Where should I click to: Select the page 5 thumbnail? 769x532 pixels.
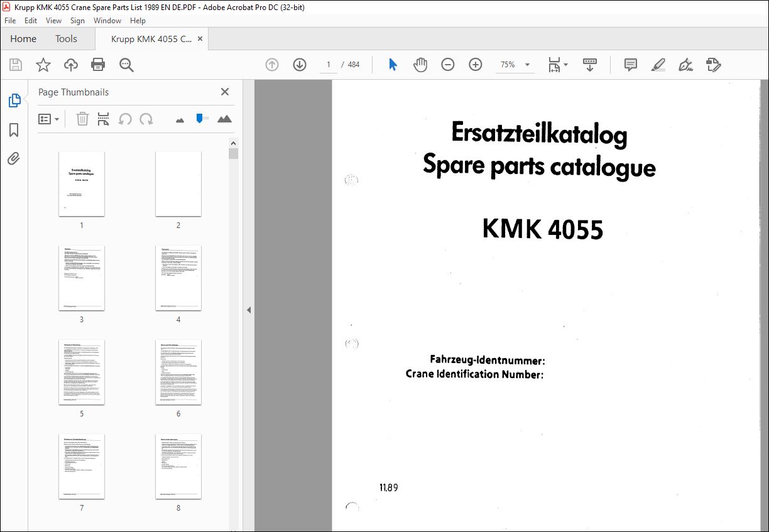coord(82,372)
